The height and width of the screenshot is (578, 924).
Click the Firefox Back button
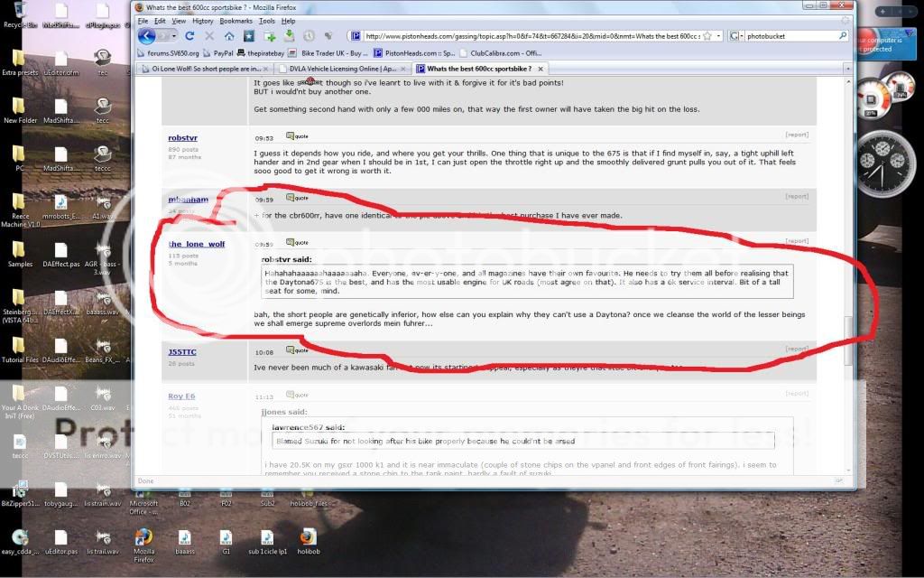tap(147, 36)
